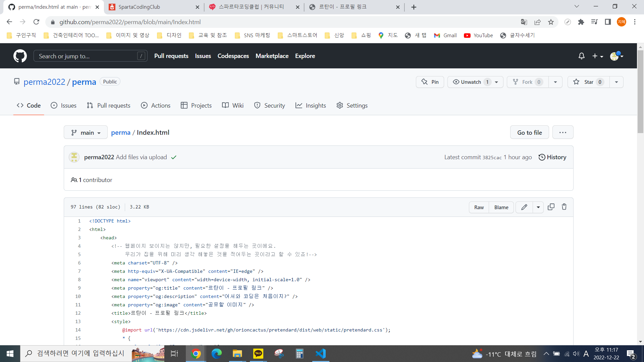Open the 디자인 bookmark folder
The height and width of the screenshot is (362, 644).
(169, 35)
